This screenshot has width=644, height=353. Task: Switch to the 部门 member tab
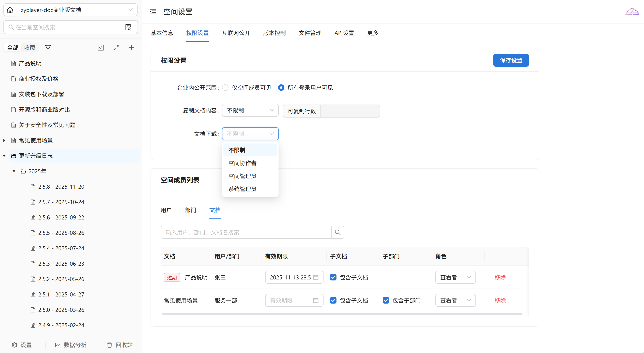pos(190,210)
